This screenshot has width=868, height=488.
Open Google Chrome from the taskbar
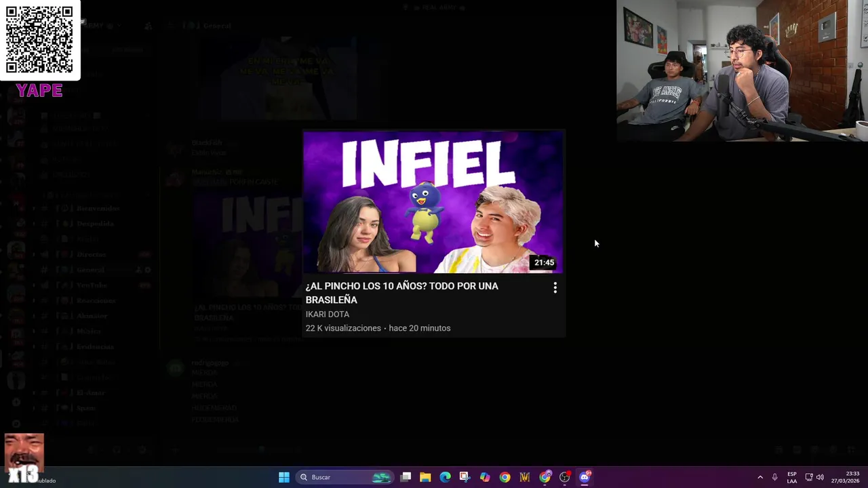tap(505, 477)
